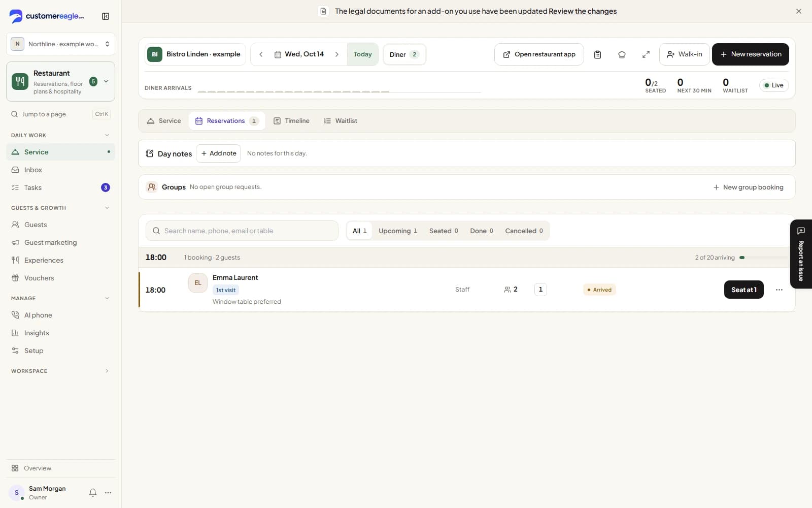Open Setup in the sidebar
This screenshot has width=812, height=508.
(x=60, y=351)
